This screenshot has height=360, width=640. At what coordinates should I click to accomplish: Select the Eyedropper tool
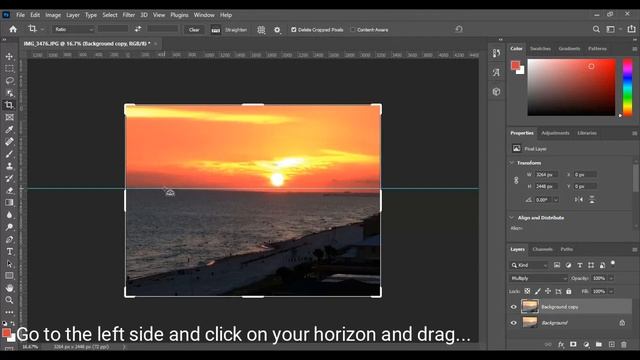[x=9, y=129]
